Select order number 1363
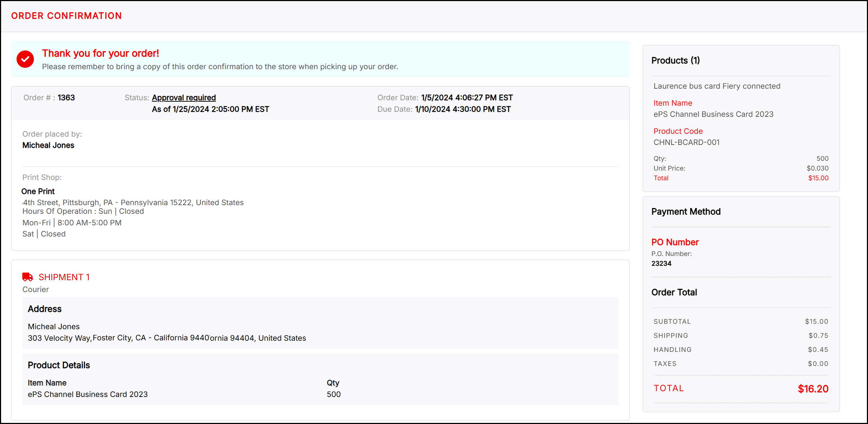Viewport: 868px width, 424px height. click(66, 98)
